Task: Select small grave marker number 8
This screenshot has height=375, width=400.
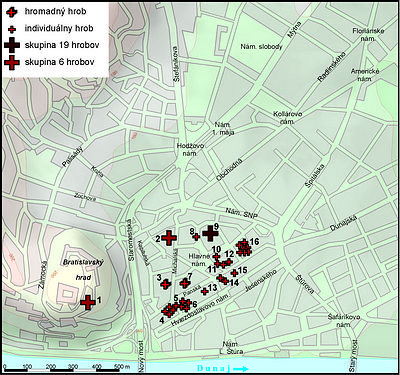Action: (196, 237)
